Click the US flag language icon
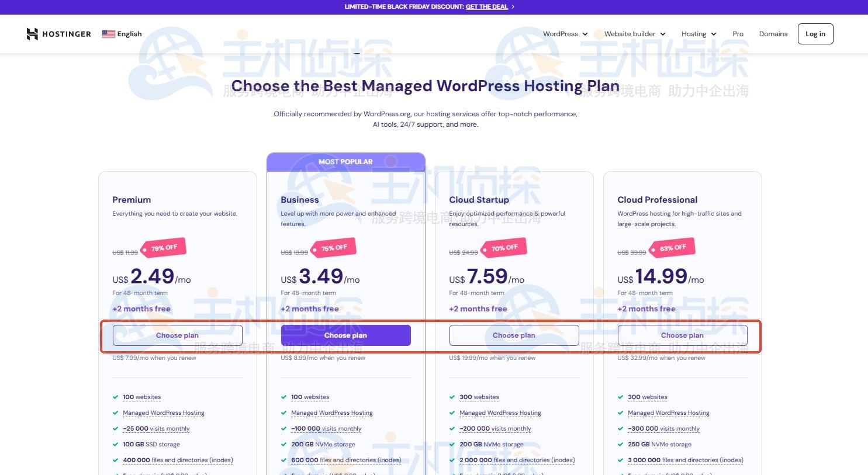 pyautogui.click(x=108, y=34)
